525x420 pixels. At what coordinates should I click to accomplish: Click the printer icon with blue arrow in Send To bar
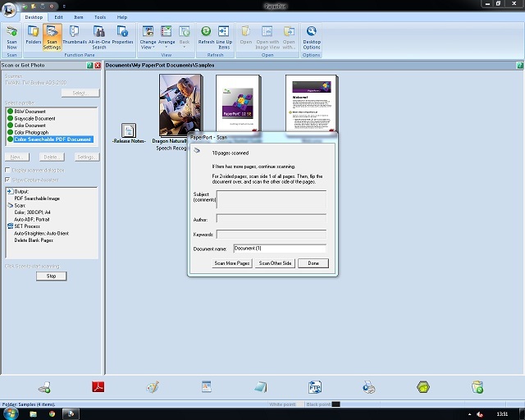pos(369,387)
